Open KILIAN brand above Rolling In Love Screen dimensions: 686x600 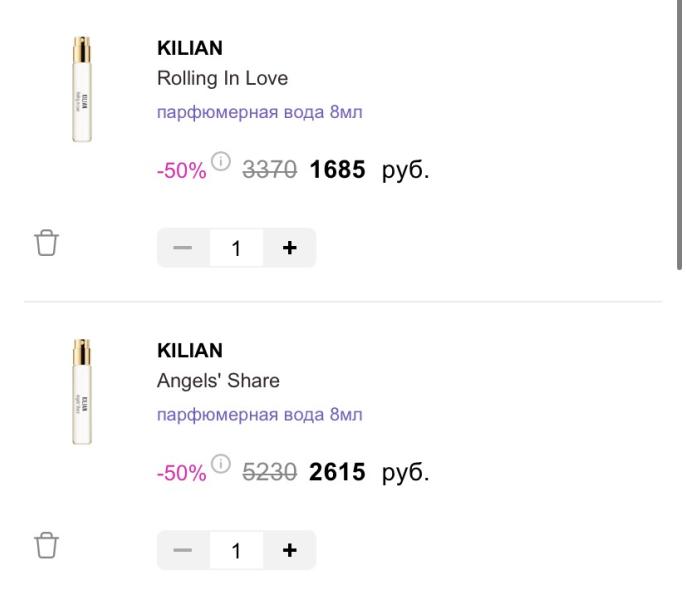click(190, 48)
